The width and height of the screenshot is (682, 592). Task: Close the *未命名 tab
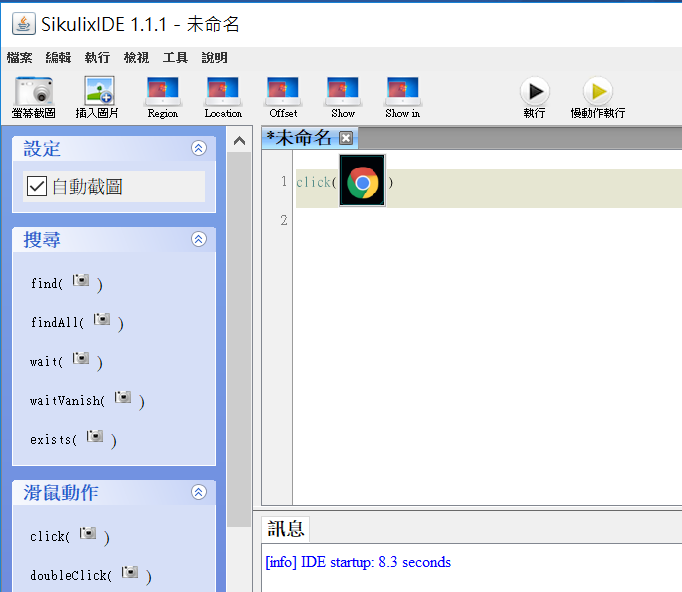coord(346,138)
